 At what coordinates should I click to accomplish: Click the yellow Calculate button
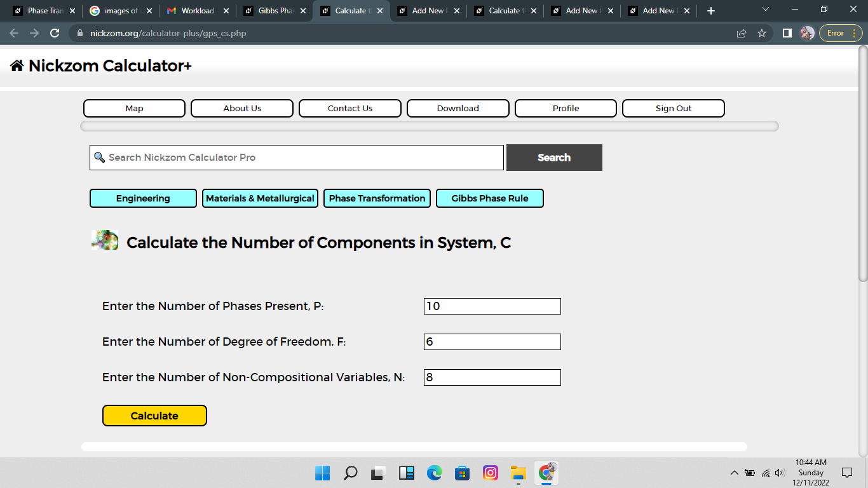pyautogui.click(x=154, y=416)
